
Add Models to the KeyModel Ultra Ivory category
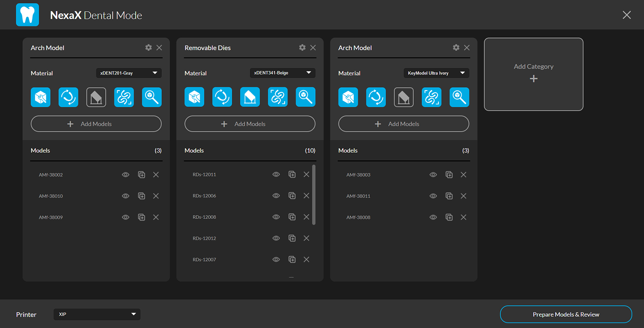404,124
